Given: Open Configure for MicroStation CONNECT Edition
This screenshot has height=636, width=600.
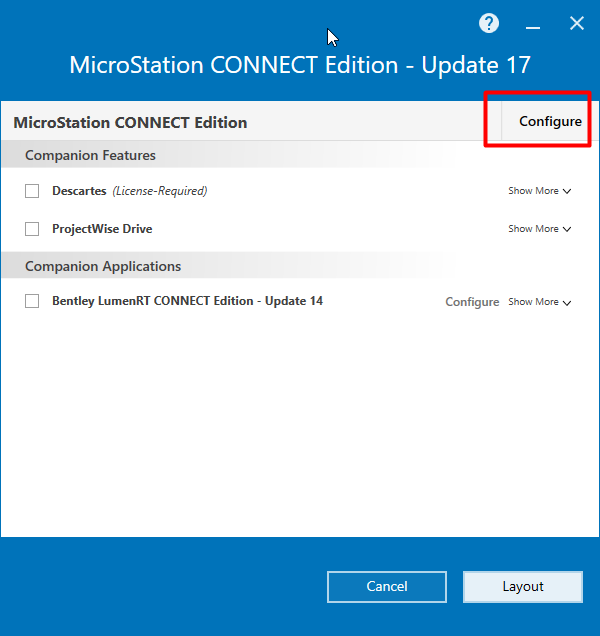Looking at the screenshot, I should click(x=550, y=121).
